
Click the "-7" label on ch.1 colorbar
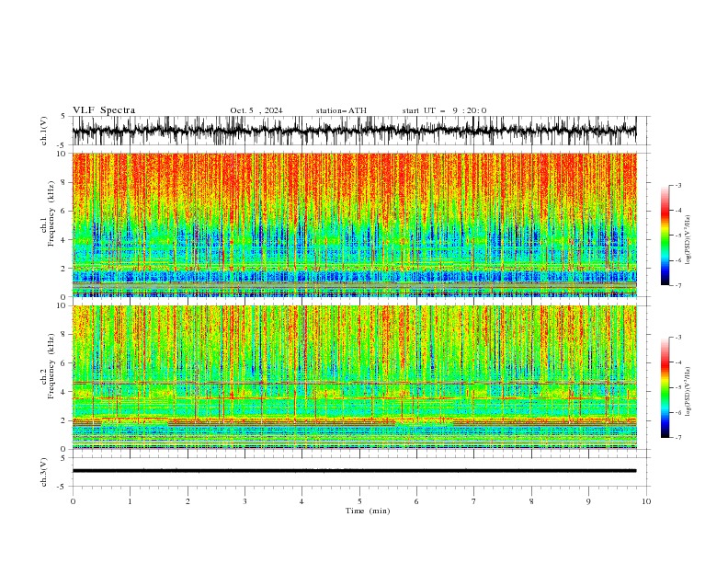[677, 285]
